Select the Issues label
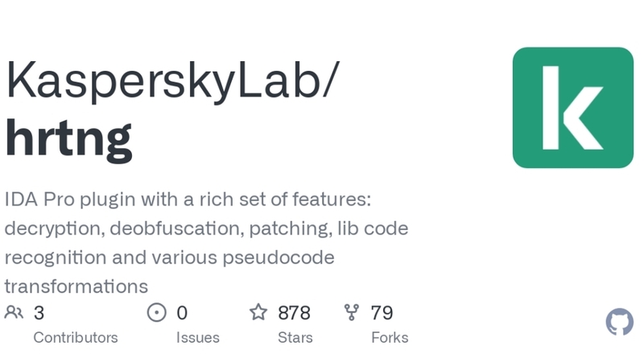 click(198, 337)
